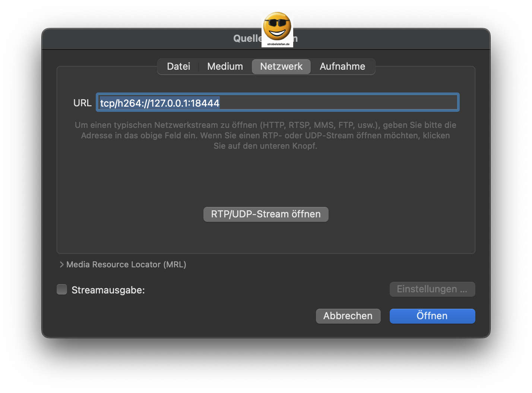Click the highlighted tcp/h264 URL text
The image size is (532, 393).
159,103
